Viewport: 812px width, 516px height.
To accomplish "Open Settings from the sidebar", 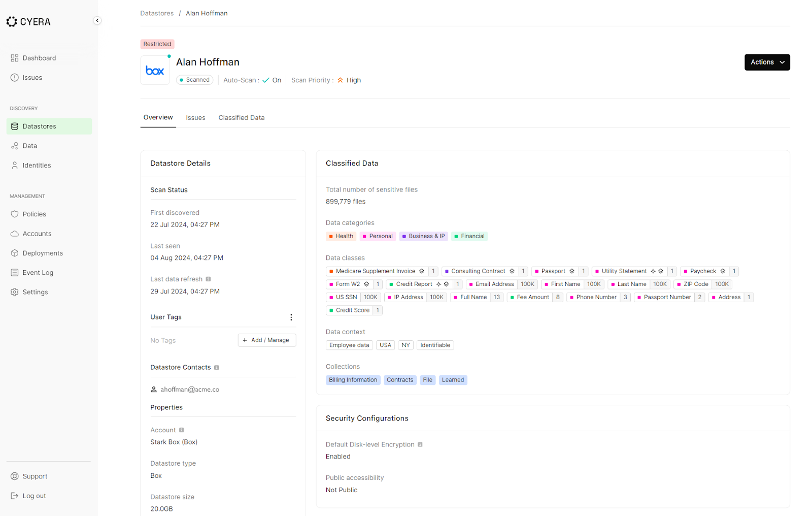I will coord(35,292).
